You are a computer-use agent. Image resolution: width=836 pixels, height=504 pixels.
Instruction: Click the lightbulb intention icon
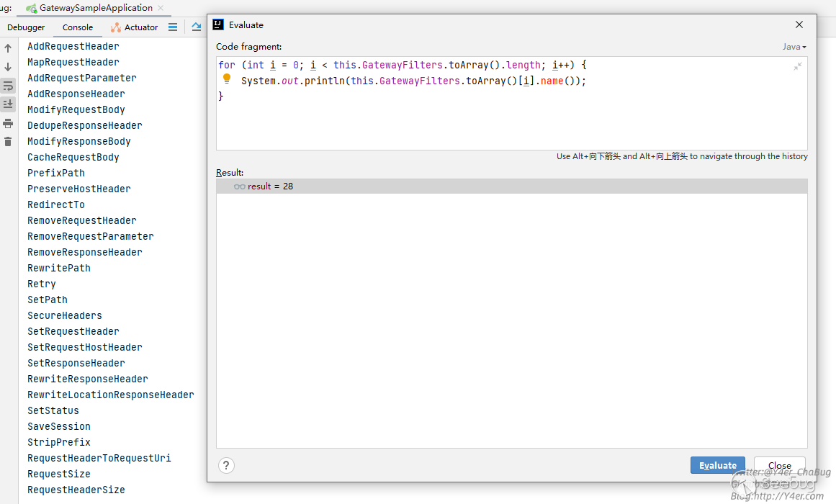click(227, 79)
